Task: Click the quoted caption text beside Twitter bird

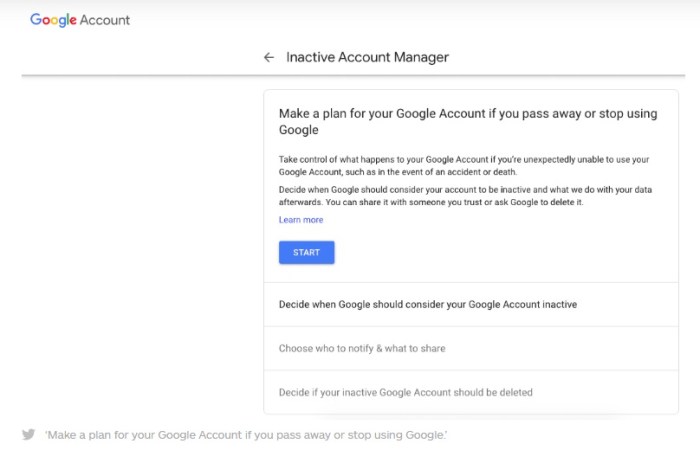Action: pos(246,435)
